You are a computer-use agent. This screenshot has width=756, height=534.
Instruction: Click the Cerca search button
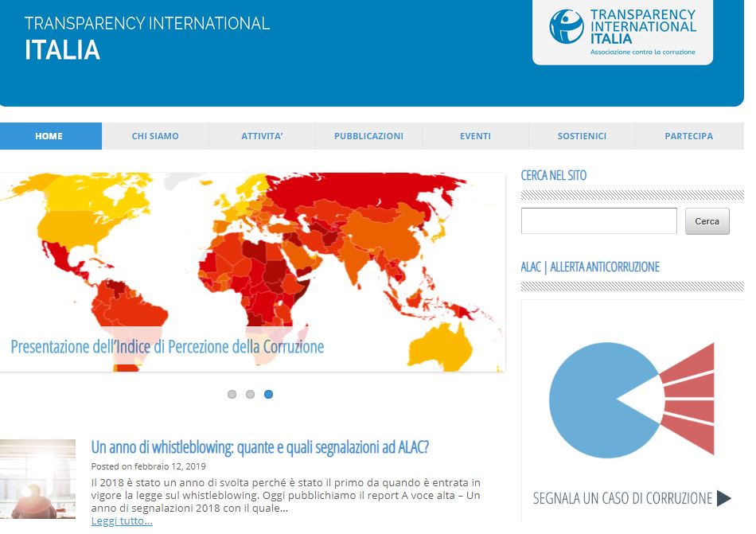tap(707, 221)
